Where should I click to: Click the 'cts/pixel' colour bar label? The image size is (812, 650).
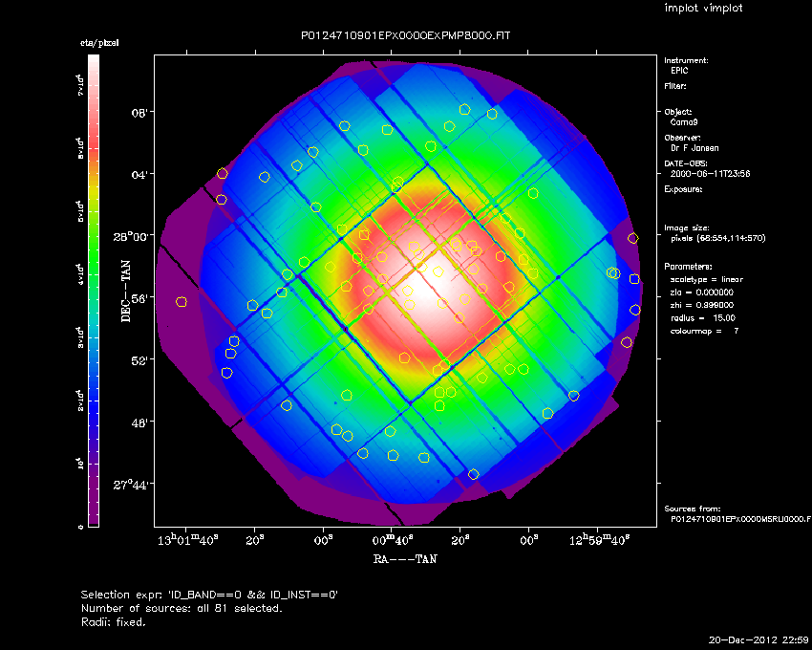pyautogui.click(x=99, y=43)
